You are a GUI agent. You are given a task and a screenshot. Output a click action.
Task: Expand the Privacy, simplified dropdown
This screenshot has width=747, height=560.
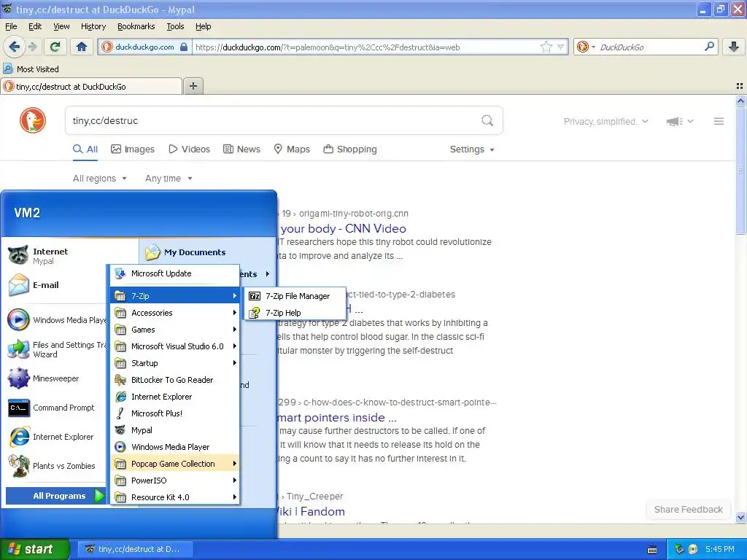point(605,122)
